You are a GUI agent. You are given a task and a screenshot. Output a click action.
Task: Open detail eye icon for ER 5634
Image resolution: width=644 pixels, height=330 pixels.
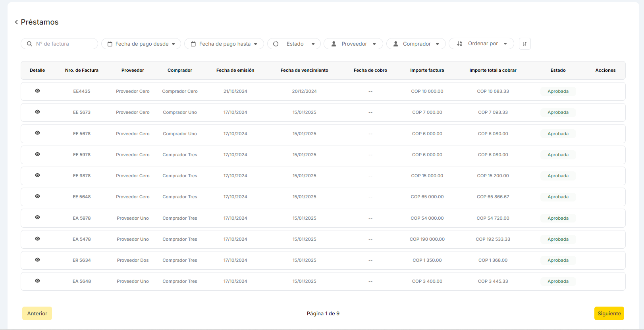click(x=37, y=260)
